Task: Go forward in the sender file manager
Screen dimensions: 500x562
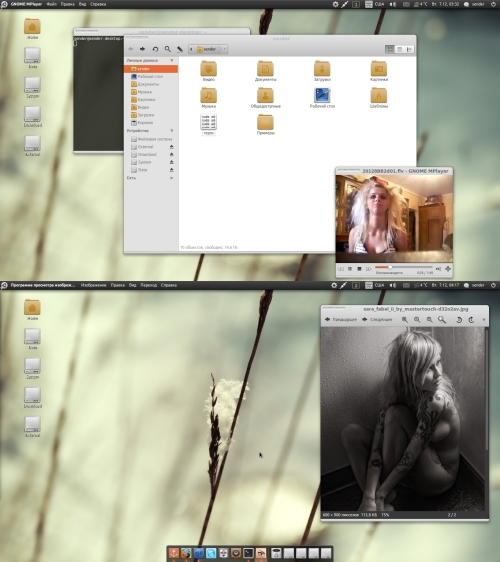Action: [x=142, y=49]
